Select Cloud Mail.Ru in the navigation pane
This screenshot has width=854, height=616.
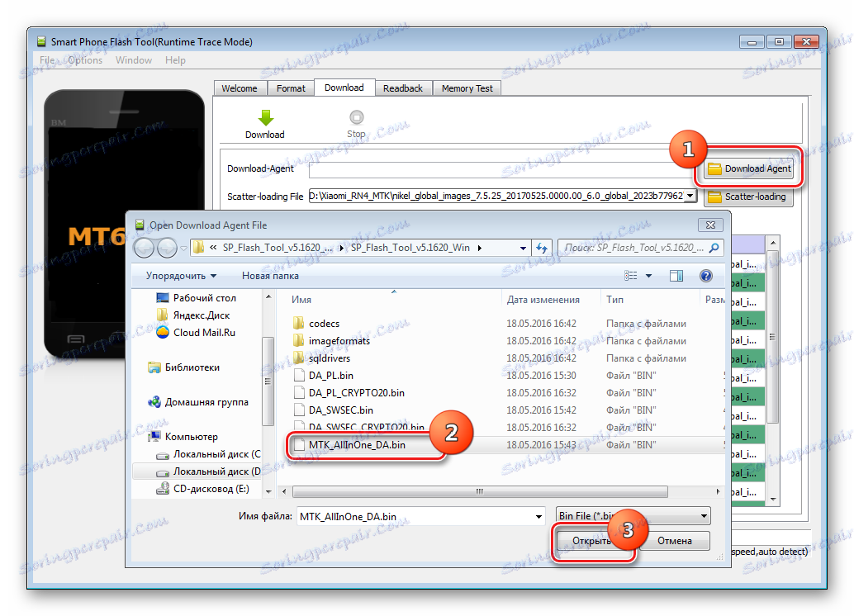[x=196, y=333]
